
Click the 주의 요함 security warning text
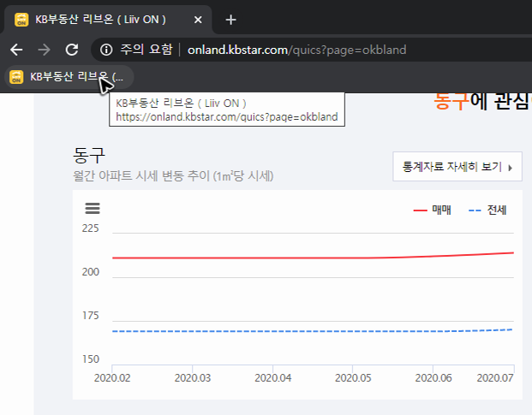tap(146, 50)
